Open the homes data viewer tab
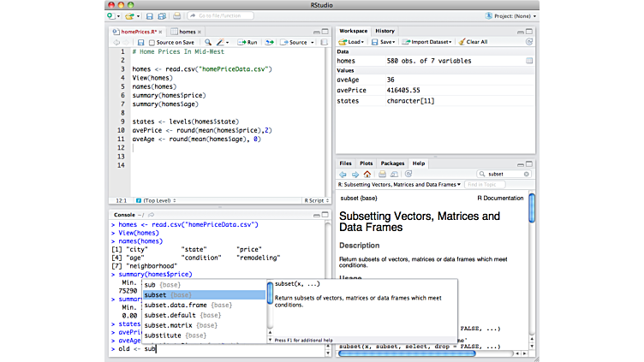The image size is (644, 362). (x=185, y=31)
